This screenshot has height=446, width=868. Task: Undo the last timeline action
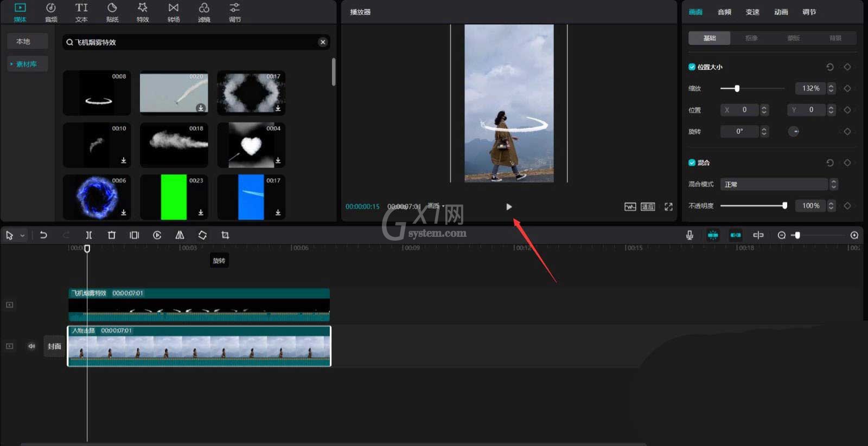(43, 235)
